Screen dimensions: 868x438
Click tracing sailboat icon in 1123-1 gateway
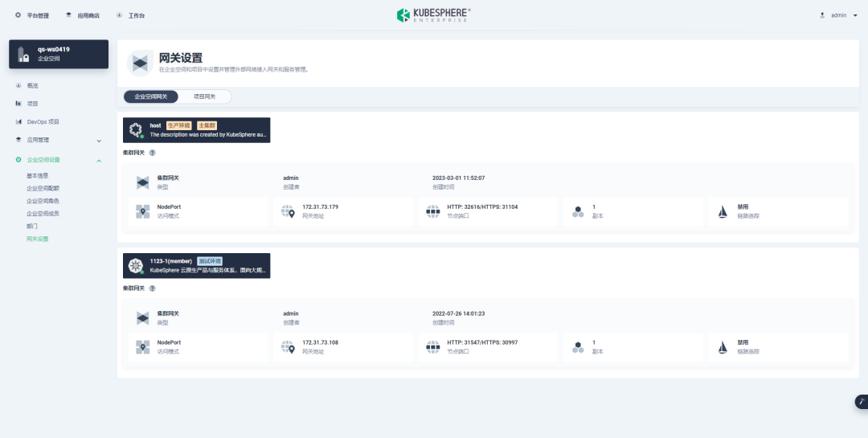point(723,347)
